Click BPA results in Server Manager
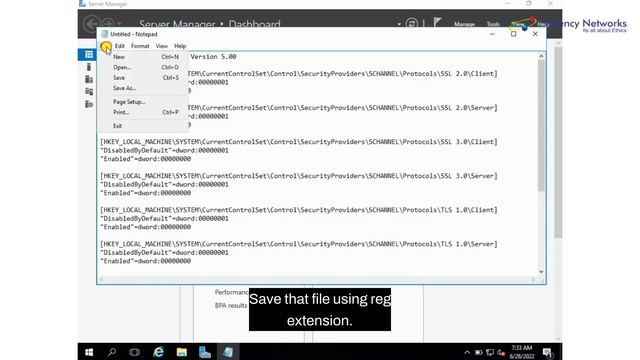The image size is (640, 360). tap(231, 305)
